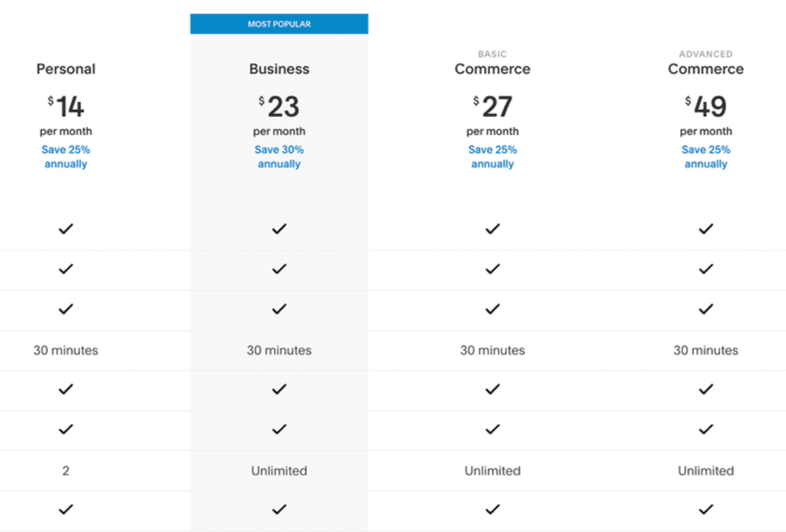
Task: Click the Business plan's bottom-row checkmark
Action: click(x=279, y=509)
